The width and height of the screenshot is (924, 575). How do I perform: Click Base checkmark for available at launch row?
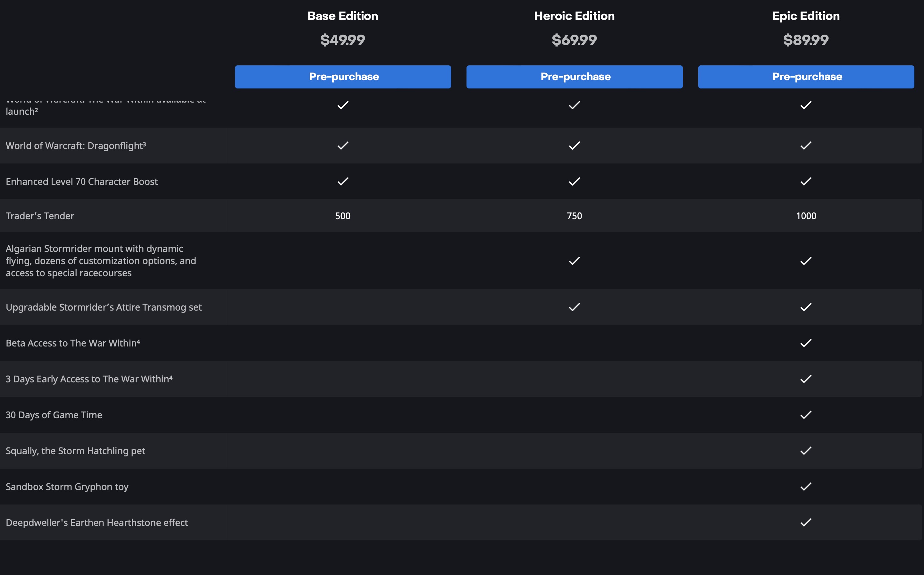click(x=343, y=105)
